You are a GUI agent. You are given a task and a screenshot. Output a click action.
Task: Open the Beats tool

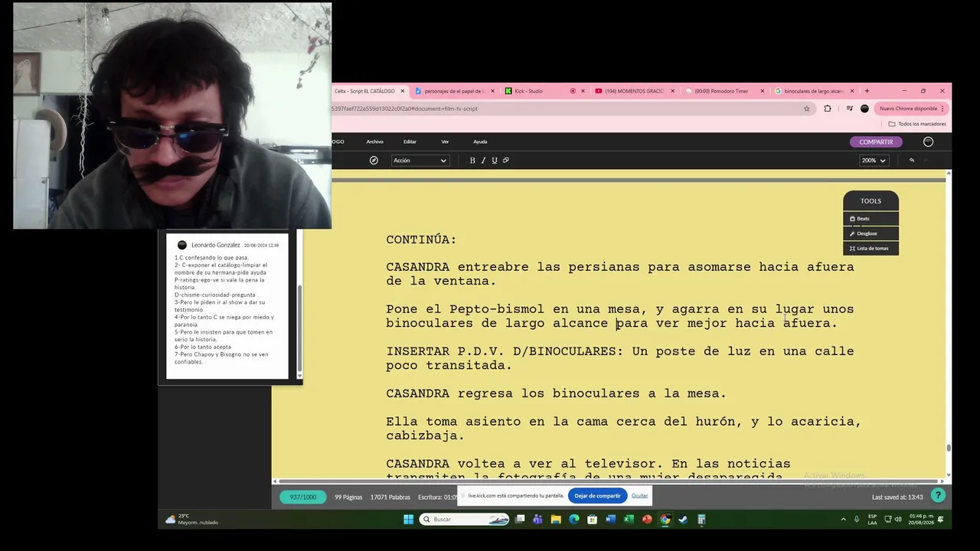[871, 219]
